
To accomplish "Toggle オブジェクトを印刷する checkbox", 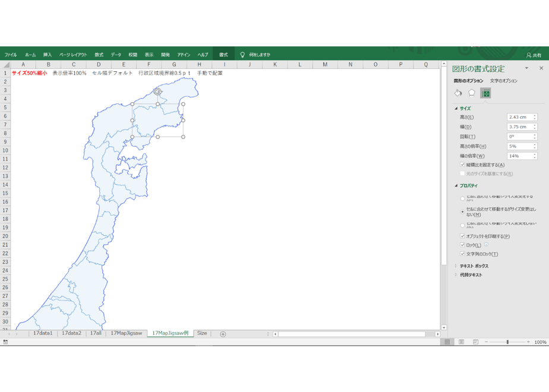I will coord(462,236).
